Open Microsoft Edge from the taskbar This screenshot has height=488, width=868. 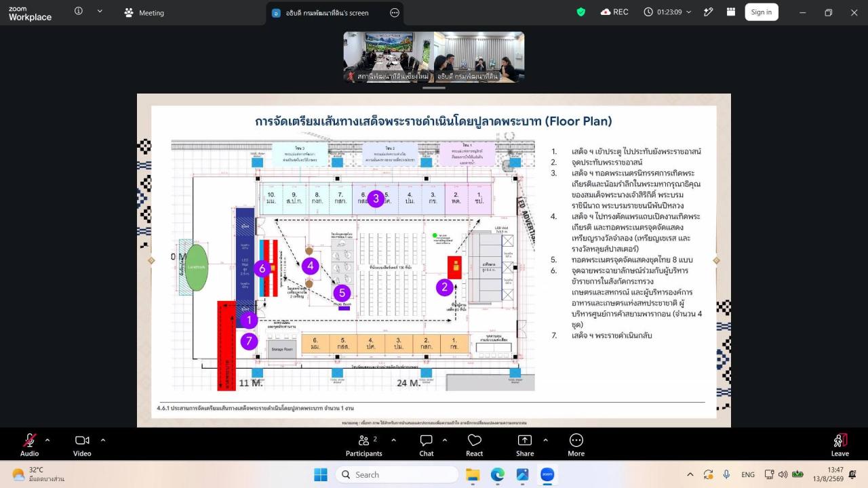[x=498, y=474]
